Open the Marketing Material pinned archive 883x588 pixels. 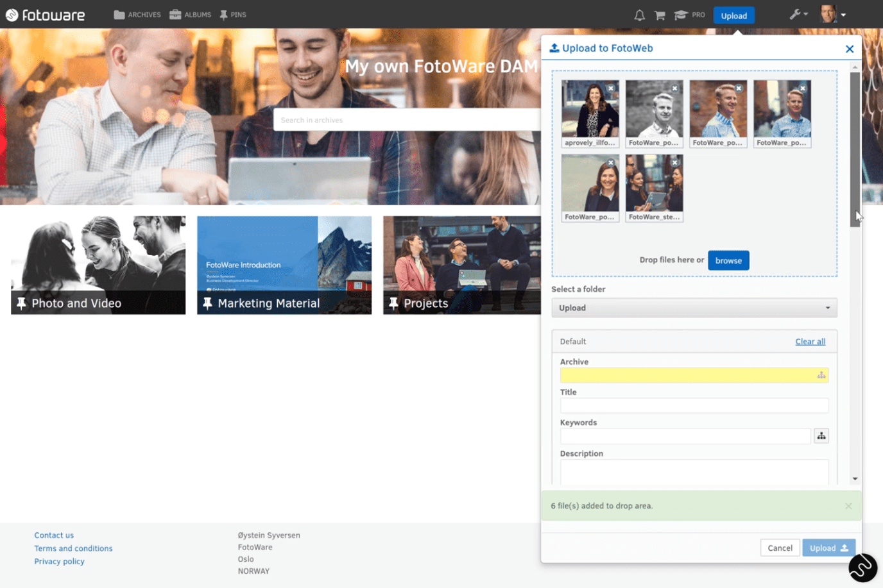point(284,265)
